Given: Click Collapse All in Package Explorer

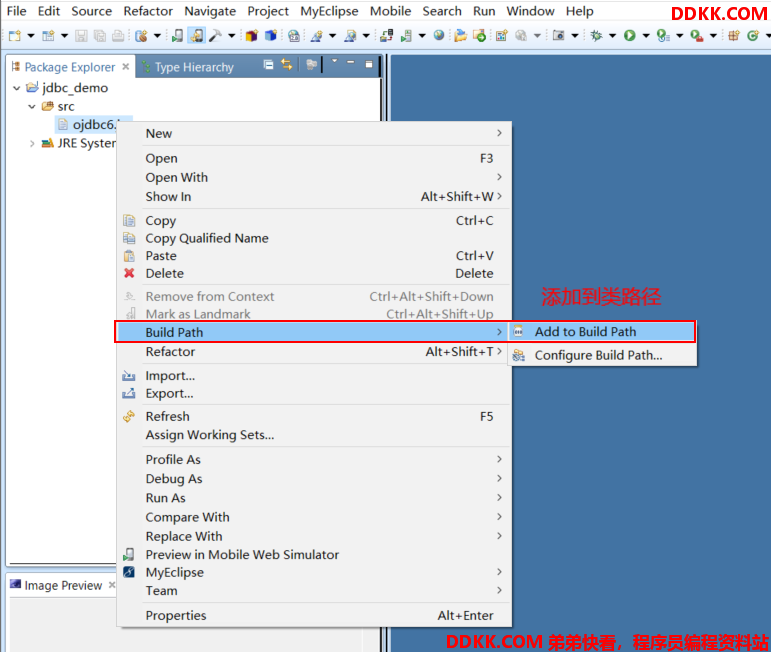Looking at the screenshot, I should [268, 64].
